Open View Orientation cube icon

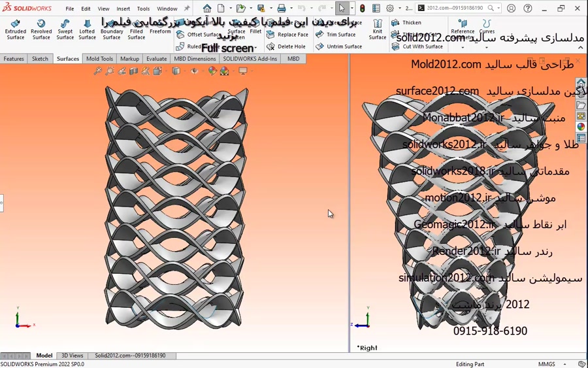click(x=158, y=71)
